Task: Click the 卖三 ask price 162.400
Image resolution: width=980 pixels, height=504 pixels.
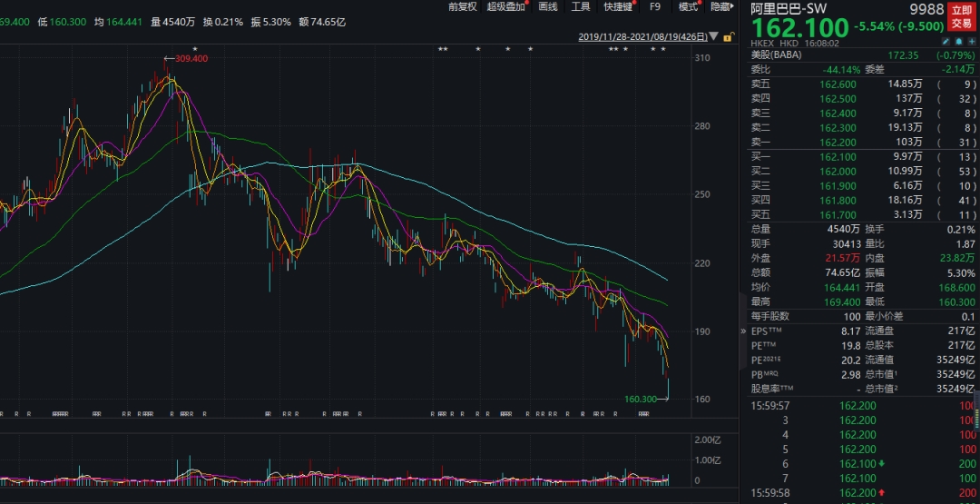Action: click(x=838, y=113)
